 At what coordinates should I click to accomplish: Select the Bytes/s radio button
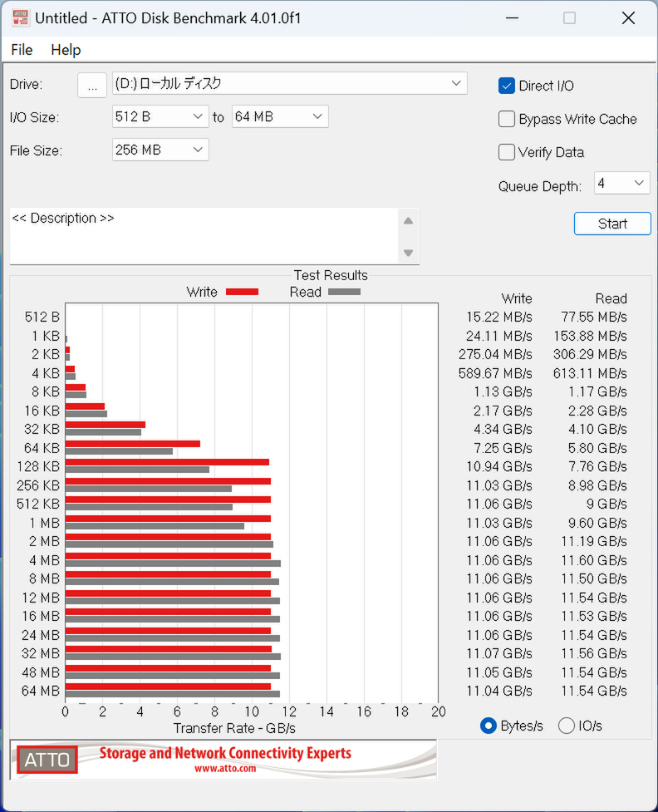tap(489, 726)
